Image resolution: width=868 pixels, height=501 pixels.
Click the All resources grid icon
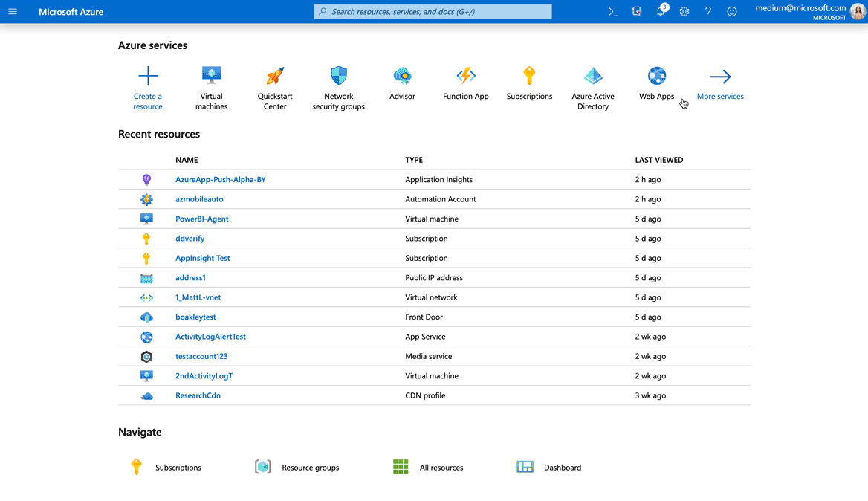pos(401,467)
